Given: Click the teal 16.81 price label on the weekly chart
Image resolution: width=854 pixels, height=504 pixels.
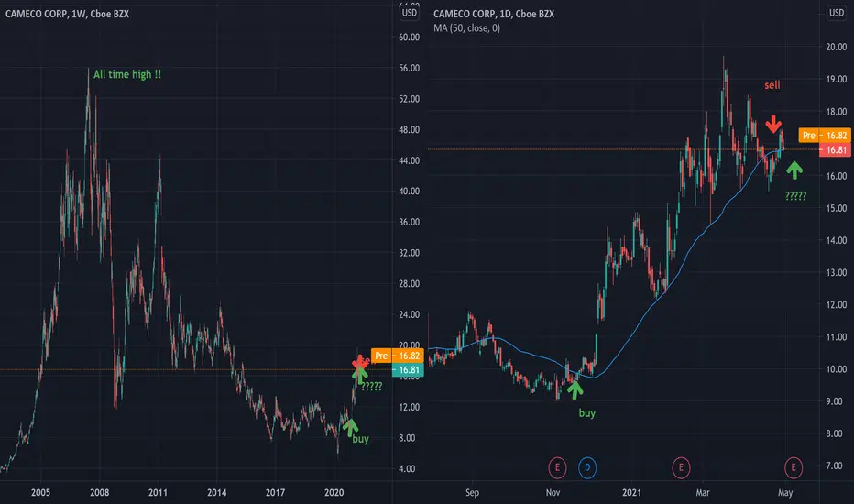Looking at the screenshot, I should pos(408,370).
